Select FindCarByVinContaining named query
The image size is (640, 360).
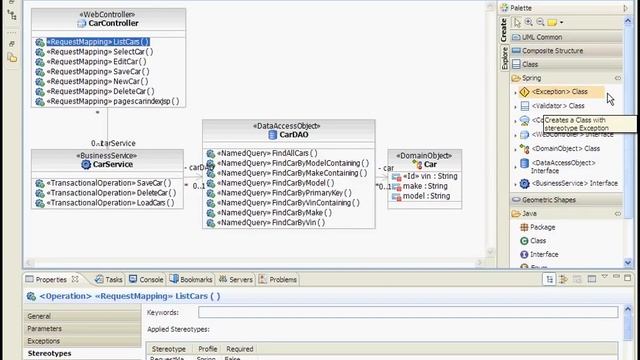[283, 203]
